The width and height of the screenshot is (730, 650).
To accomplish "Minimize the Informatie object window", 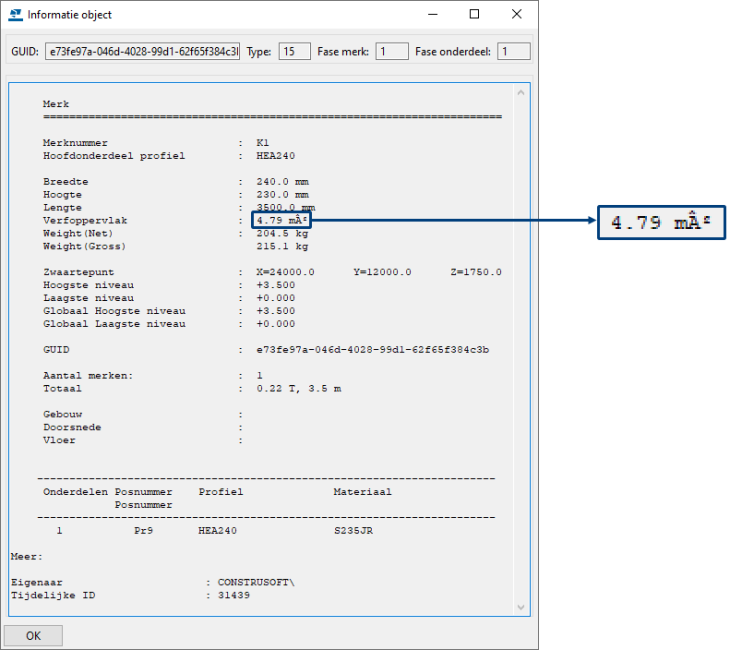I will pyautogui.click(x=433, y=14).
